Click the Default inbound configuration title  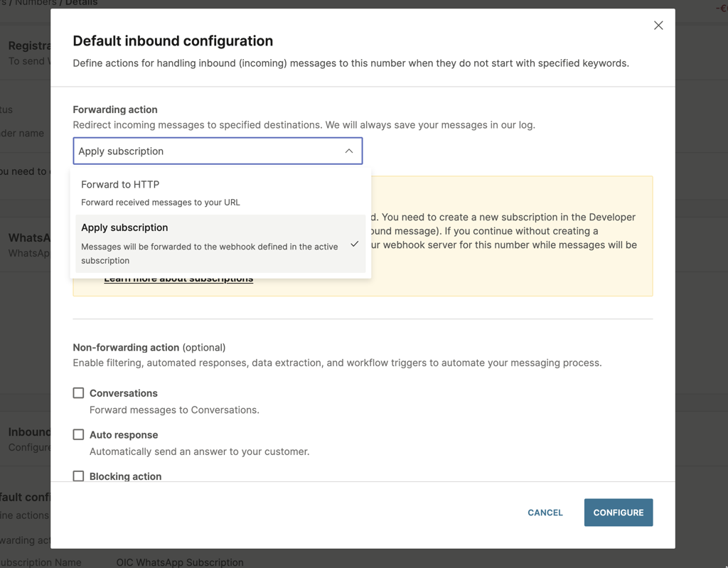pyautogui.click(x=173, y=41)
